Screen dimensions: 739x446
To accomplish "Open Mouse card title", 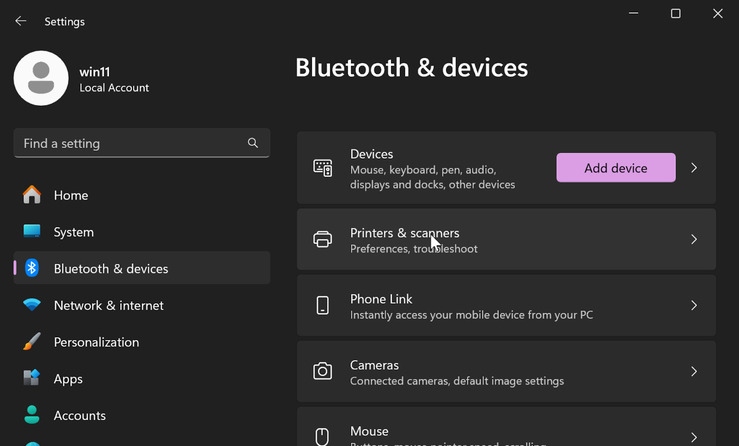I will point(369,431).
